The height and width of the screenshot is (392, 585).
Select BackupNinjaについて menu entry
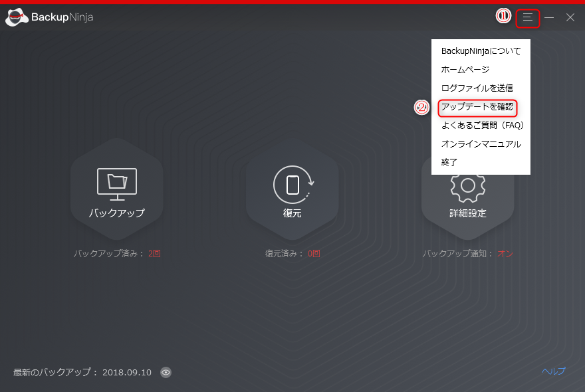(x=481, y=51)
